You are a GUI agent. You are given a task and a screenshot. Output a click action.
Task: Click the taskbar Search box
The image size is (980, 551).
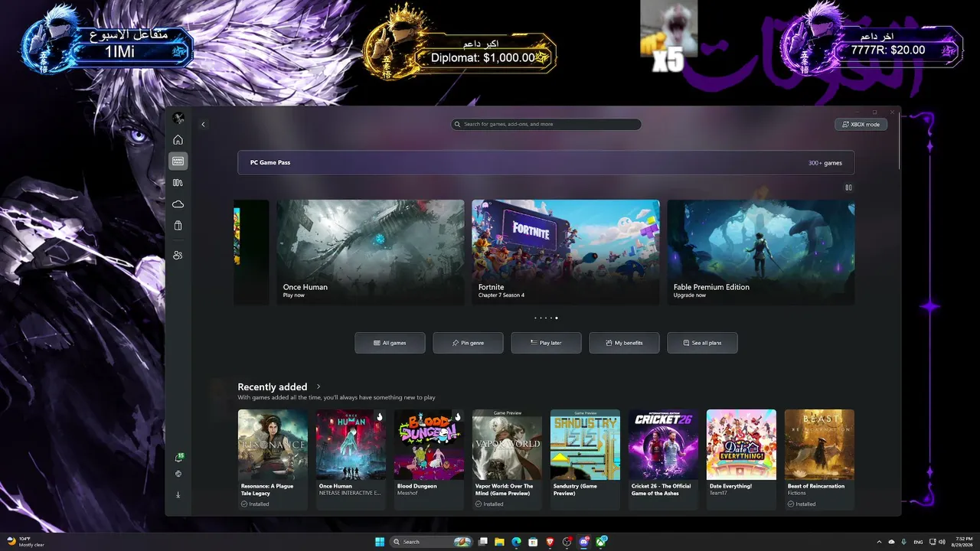(432, 542)
